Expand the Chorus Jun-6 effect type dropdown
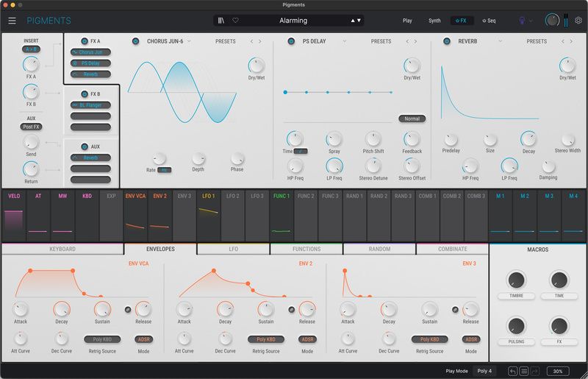This screenshot has height=379, width=588. [x=189, y=41]
